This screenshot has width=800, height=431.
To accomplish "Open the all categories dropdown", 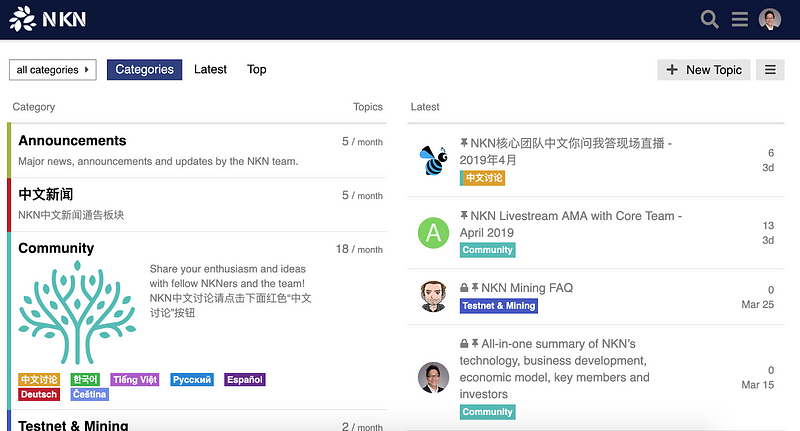I will click(x=53, y=70).
